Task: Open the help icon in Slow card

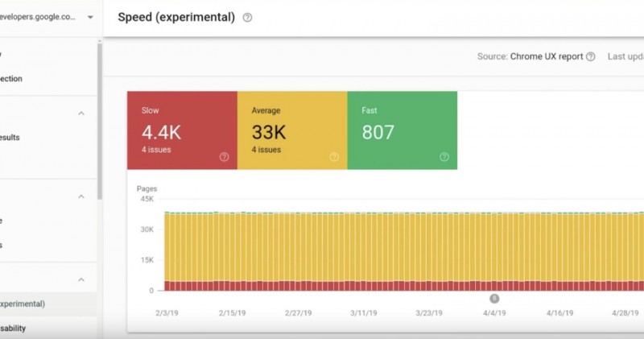Action: click(x=224, y=157)
